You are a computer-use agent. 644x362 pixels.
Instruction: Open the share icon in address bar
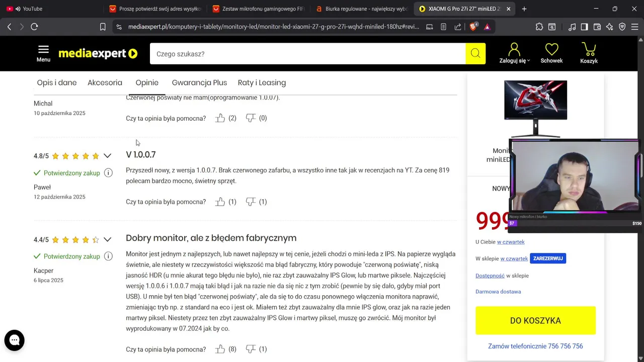point(457,27)
